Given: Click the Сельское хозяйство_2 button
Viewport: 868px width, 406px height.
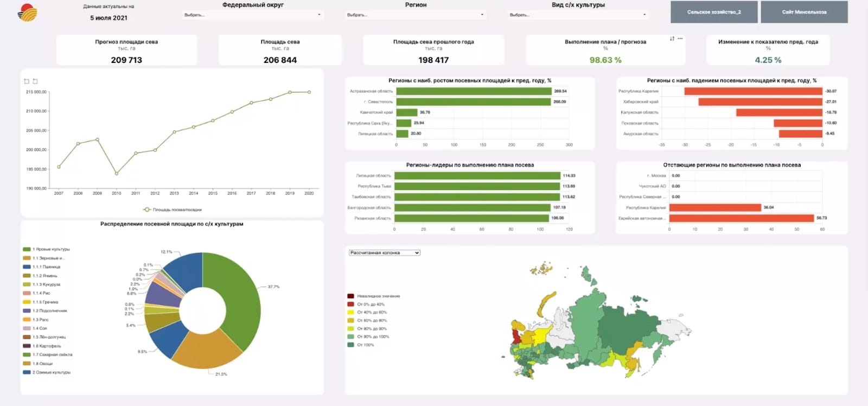Looking at the screenshot, I should (714, 12).
